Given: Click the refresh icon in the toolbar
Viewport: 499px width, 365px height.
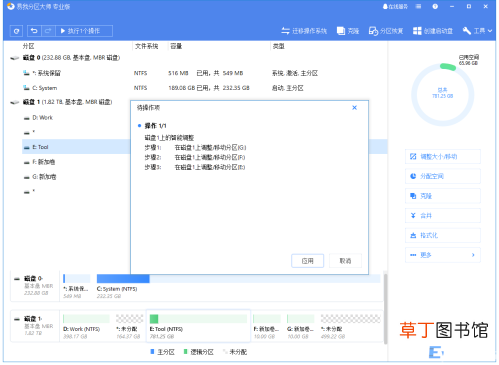Looking at the screenshot, I should point(16,31).
